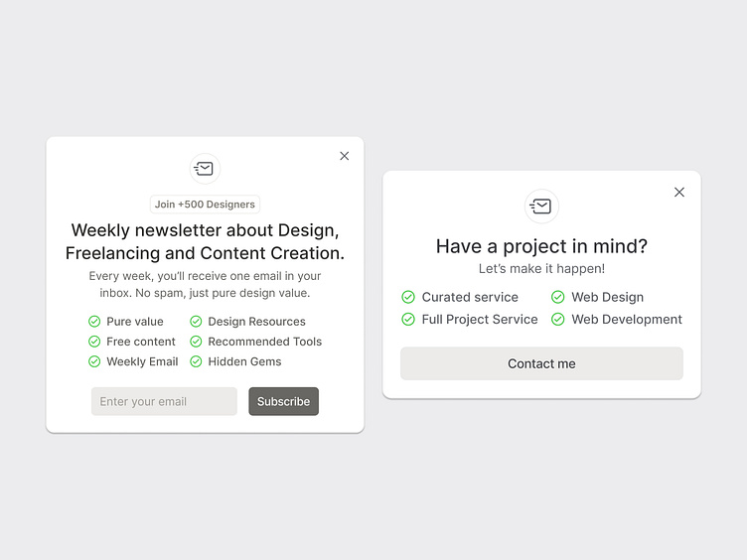
Task: Click the green check beside Web Design
Action: (558, 297)
